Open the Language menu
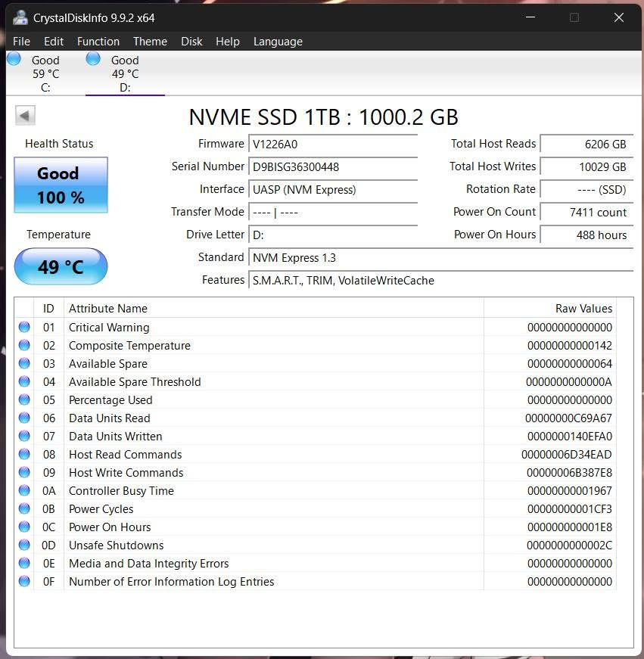The image size is (644, 659). [x=278, y=42]
